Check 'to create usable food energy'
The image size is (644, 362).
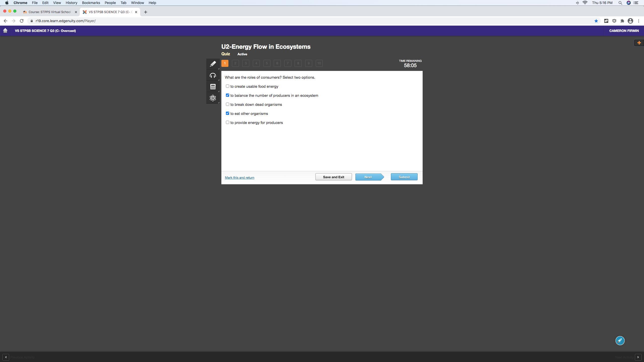[227, 86]
